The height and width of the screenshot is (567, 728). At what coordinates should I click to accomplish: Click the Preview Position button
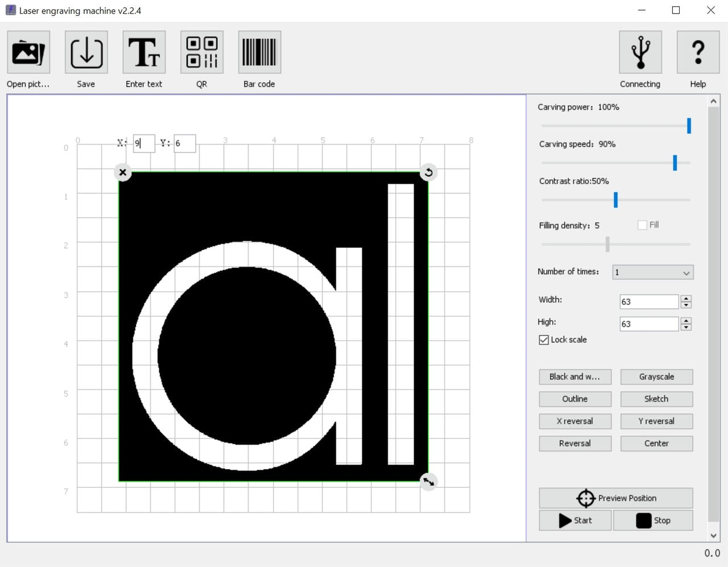pos(616,498)
